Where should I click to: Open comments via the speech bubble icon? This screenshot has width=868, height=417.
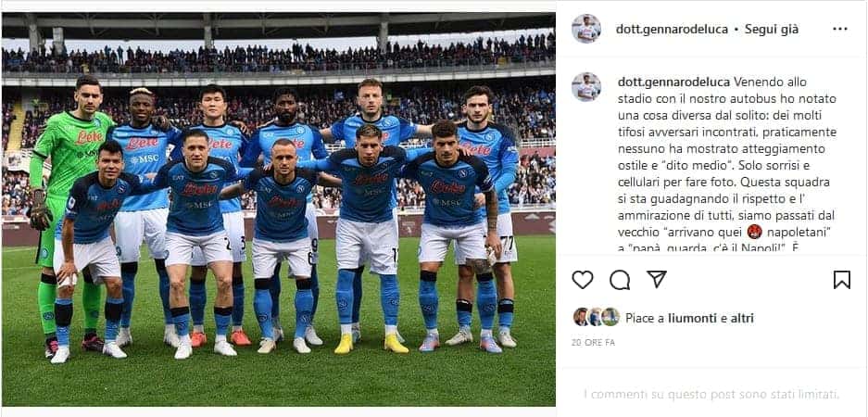click(620, 280)
